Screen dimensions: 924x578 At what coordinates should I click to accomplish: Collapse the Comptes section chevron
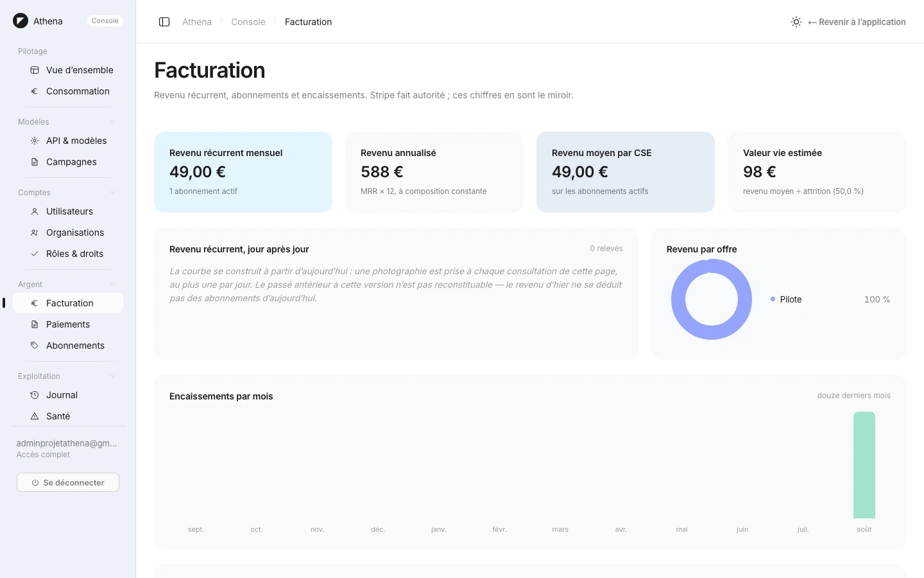pos(113,193)
